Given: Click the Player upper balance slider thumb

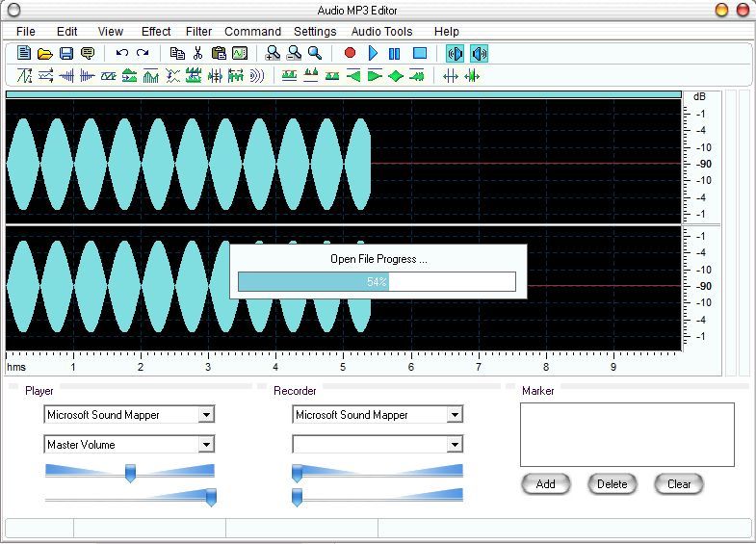Looking at the screenshot, I should click(x=130, y=473).
